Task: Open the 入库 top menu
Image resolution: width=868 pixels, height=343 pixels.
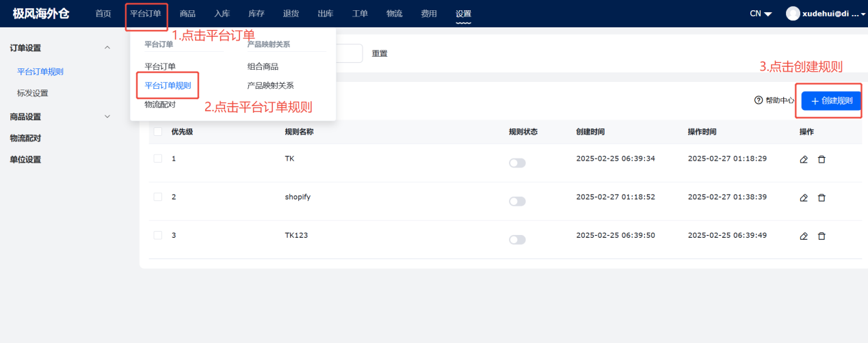Action: (222, 14)
